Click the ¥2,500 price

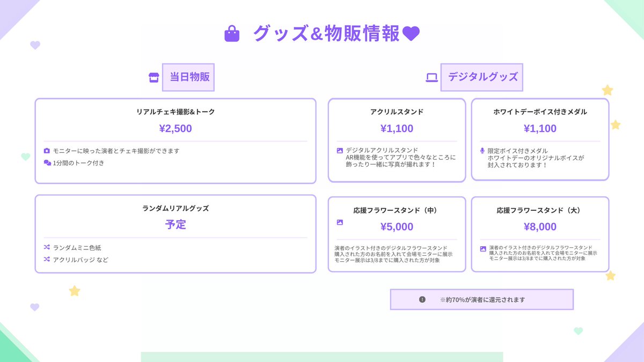tap(175, 129)
